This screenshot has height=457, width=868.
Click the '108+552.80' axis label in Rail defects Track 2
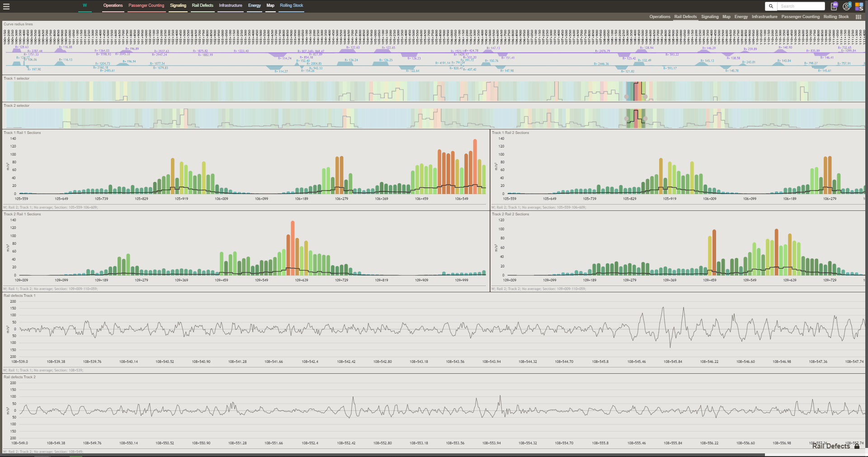[382, 443]
